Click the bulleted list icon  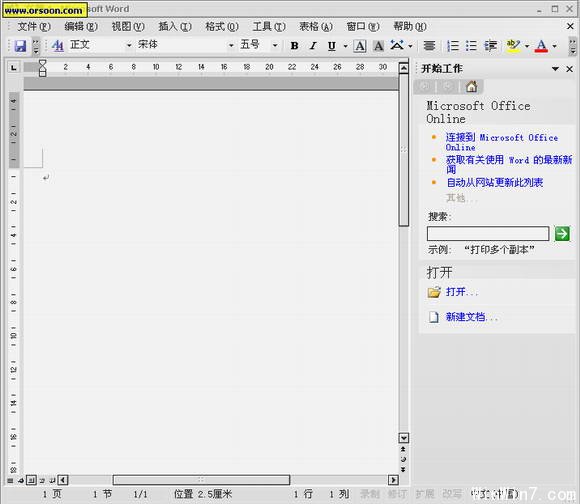click(x=471, y=46)
